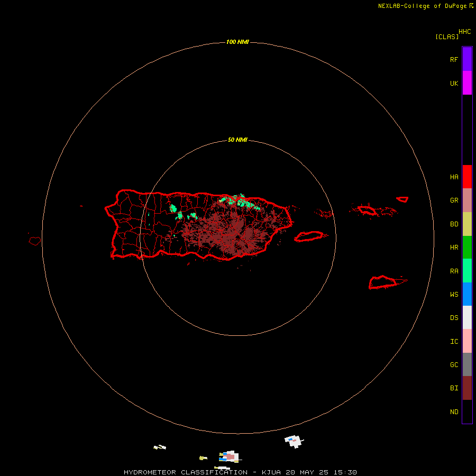
Task: Click the WS blue legend swatch
Action: pyautogui.click(x=467, y=294)
